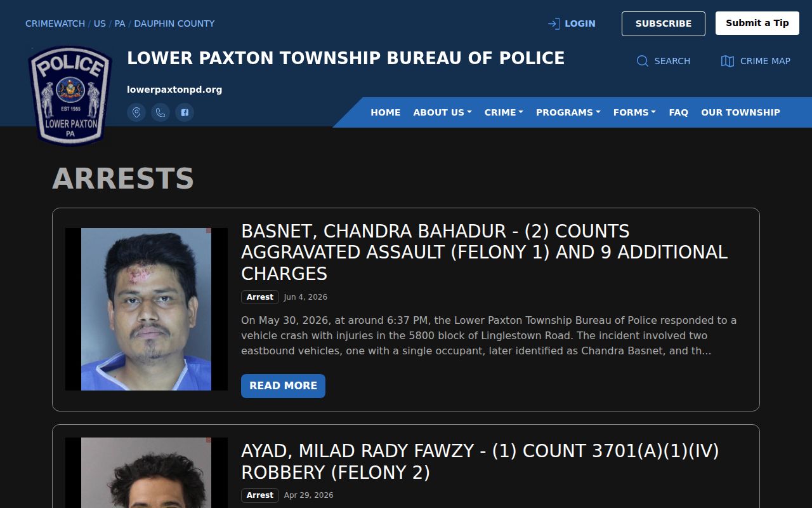Image resolution: width=812 pixels, height=508 pixels.
Task: Select the Jun 4, 2026 date text
Action: 306,297
